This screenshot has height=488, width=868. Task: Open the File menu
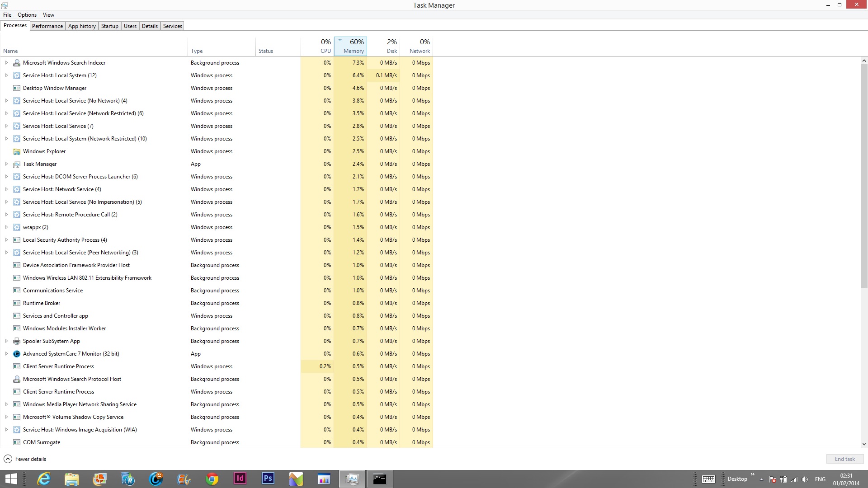click(7, 15)
